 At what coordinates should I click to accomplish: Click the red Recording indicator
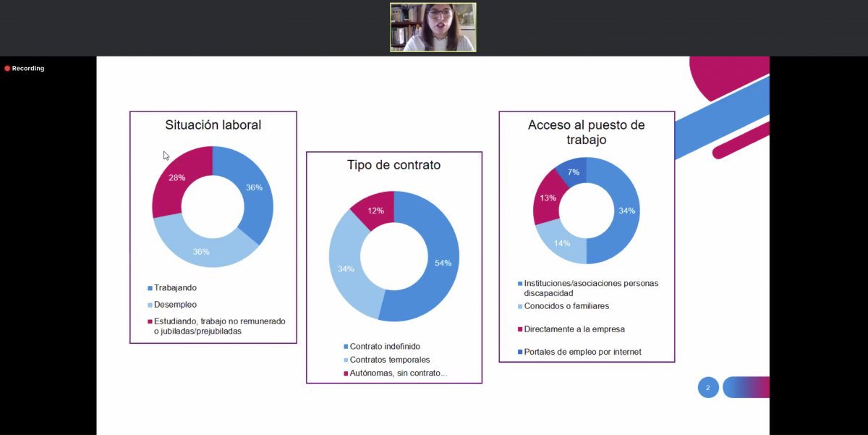[25, 69]
